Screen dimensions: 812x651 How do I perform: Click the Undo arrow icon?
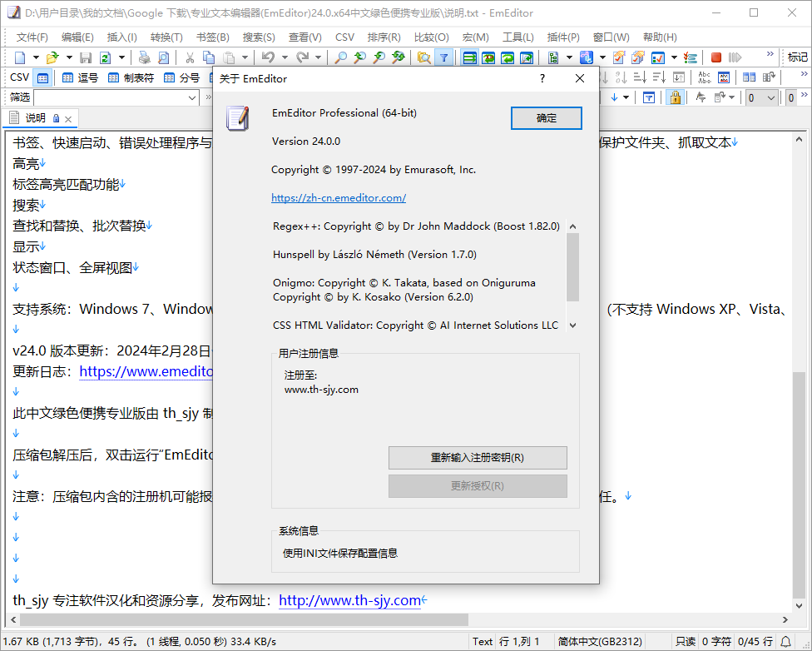(x=268, y=57)
